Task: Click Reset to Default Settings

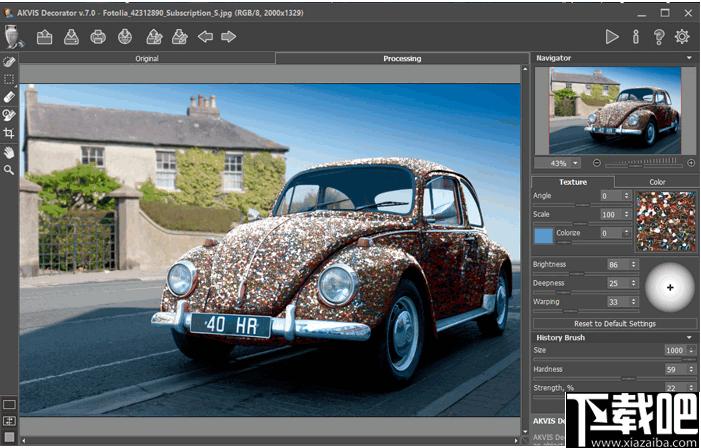Action: pyautogui.click(x=615, y=324)
